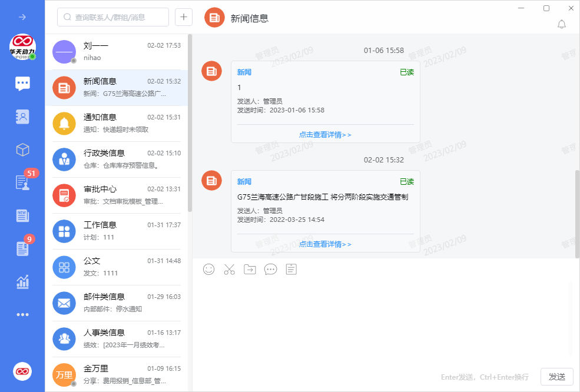This screenshot has height=392, width=580.
Task: Select the 审批中心 conversation
Action: (117, 195)
